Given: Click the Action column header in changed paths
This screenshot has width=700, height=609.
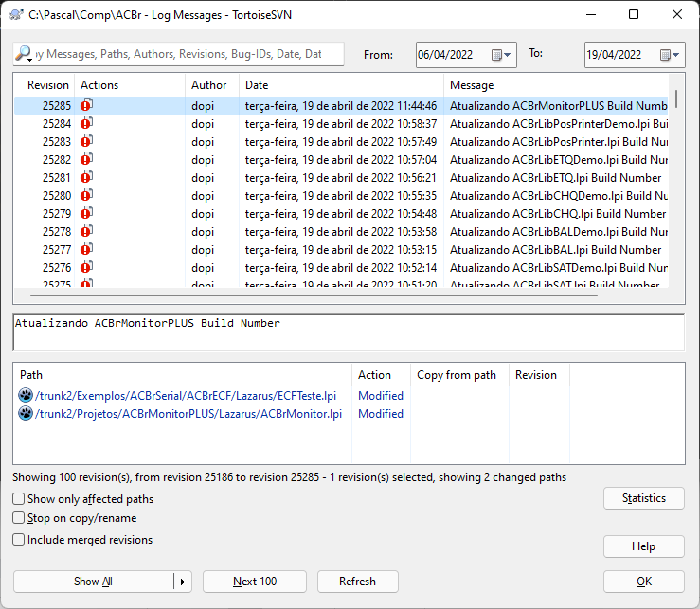Looking at the screenshot, I should tap(381, 375).
